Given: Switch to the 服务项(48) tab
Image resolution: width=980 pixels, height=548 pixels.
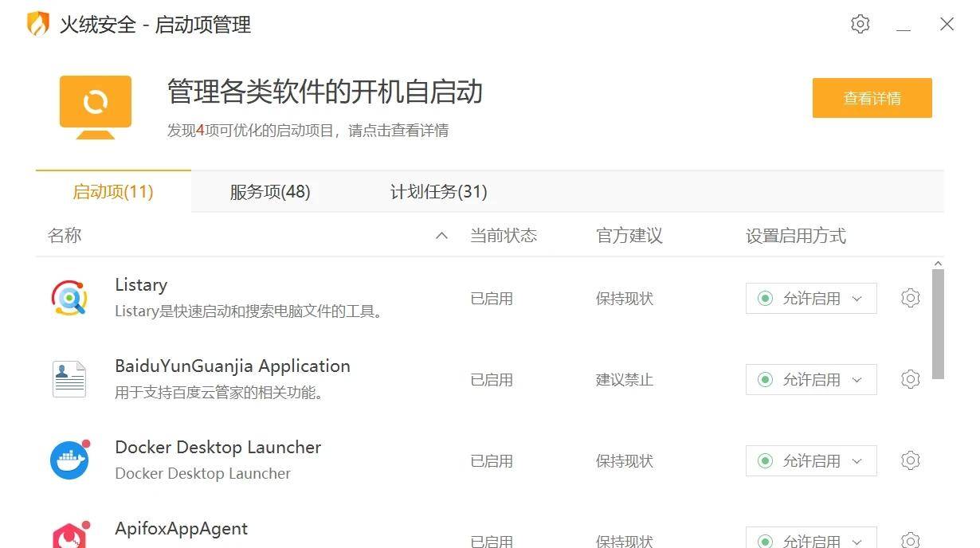Looking at the screenshot, I should pos(270,192).
